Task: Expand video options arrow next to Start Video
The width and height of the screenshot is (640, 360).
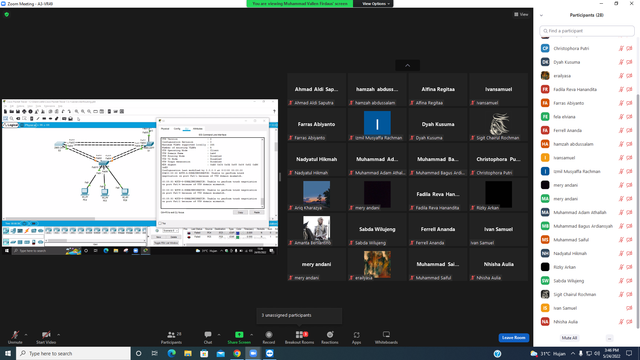Action: pyautogui.click(x=58, y=335)
